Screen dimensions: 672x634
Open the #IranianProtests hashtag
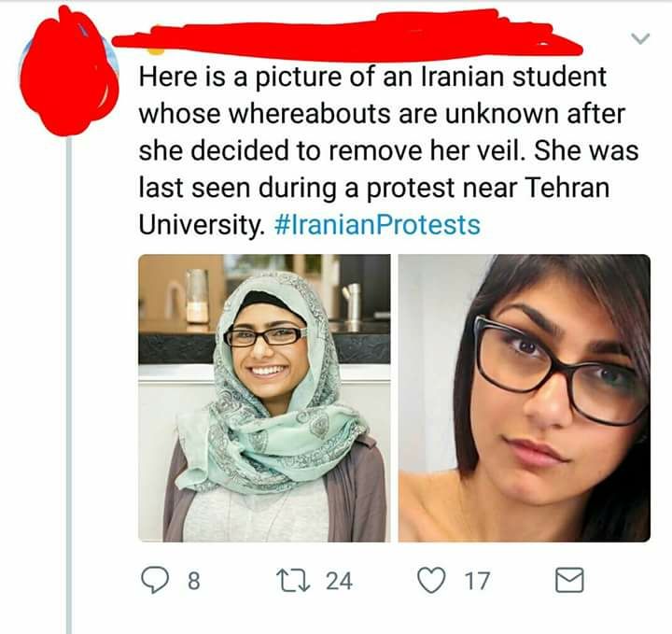point(377,225)
